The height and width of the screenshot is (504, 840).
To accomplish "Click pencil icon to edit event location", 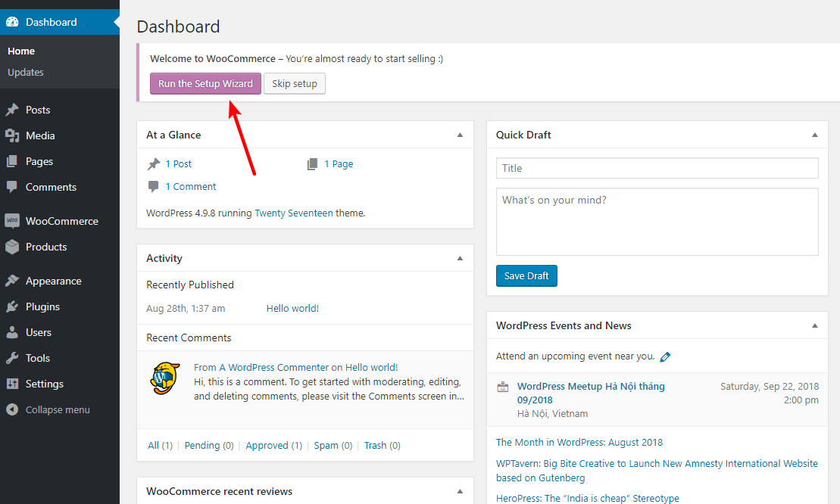I will coord(665,356).
